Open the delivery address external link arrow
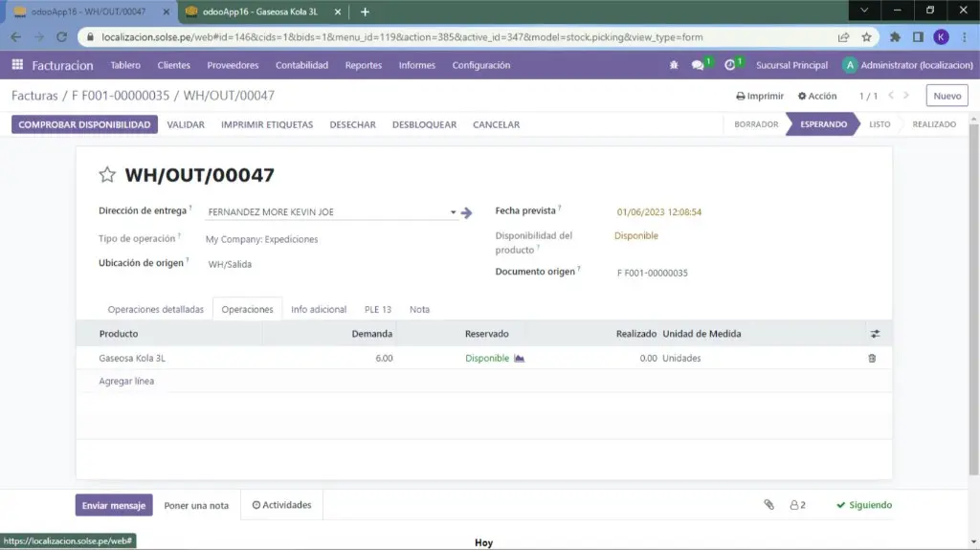The height and width of the screenshot is (550, 980). click(x=467, y=212)
